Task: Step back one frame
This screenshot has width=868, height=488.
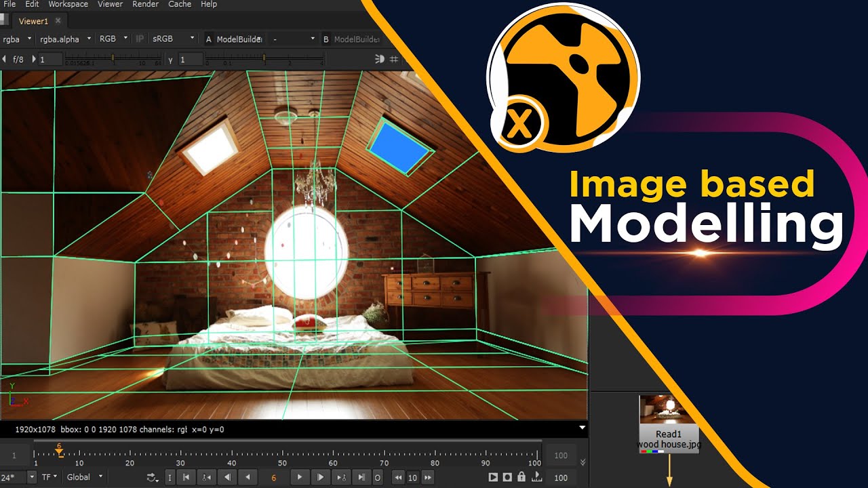Action: tap(227, 477)
